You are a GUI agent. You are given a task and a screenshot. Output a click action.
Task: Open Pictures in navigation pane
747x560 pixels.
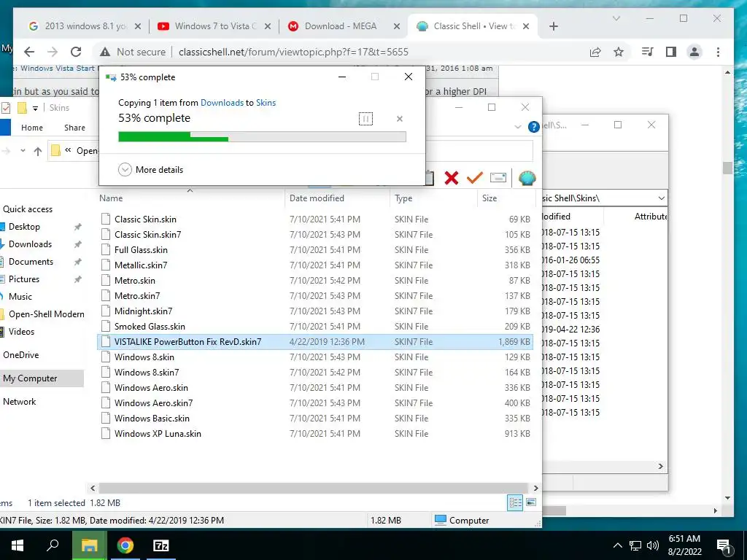(24, 279)
